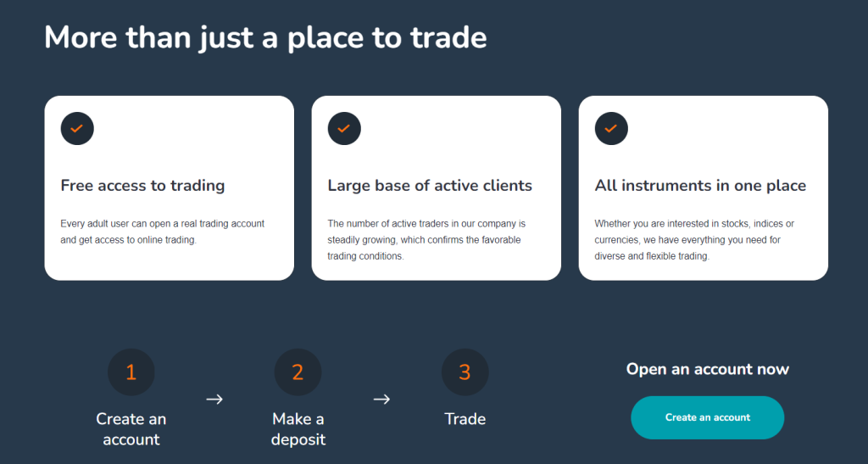This screenshot has height=464, width=868.
Task: Select the step 2 circle icon
Action: point(298,372)
